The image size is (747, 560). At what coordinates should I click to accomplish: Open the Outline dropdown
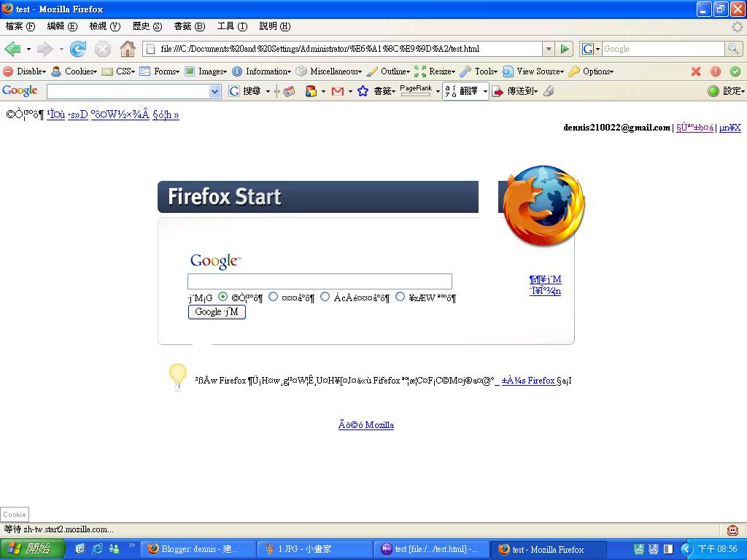(x=388, y=71)
